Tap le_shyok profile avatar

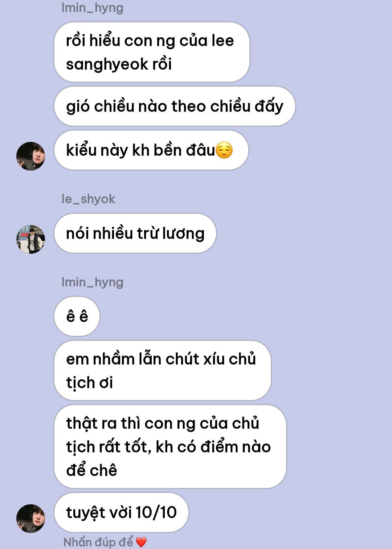(31, 239)
